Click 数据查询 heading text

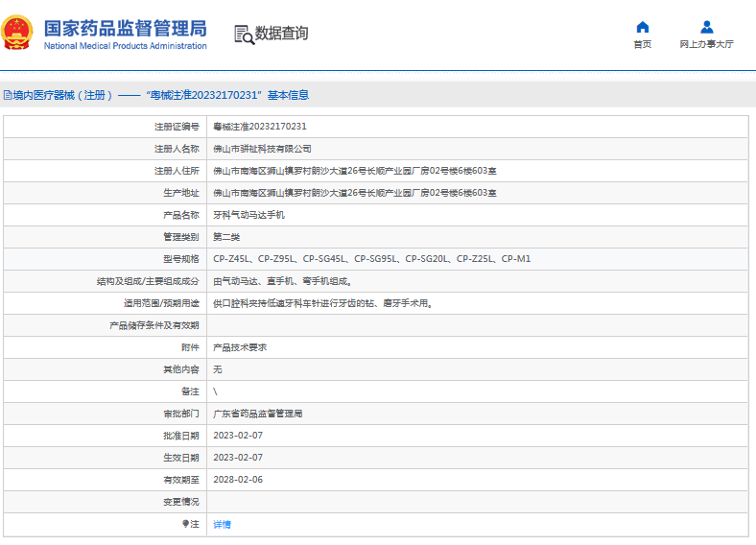281,34
